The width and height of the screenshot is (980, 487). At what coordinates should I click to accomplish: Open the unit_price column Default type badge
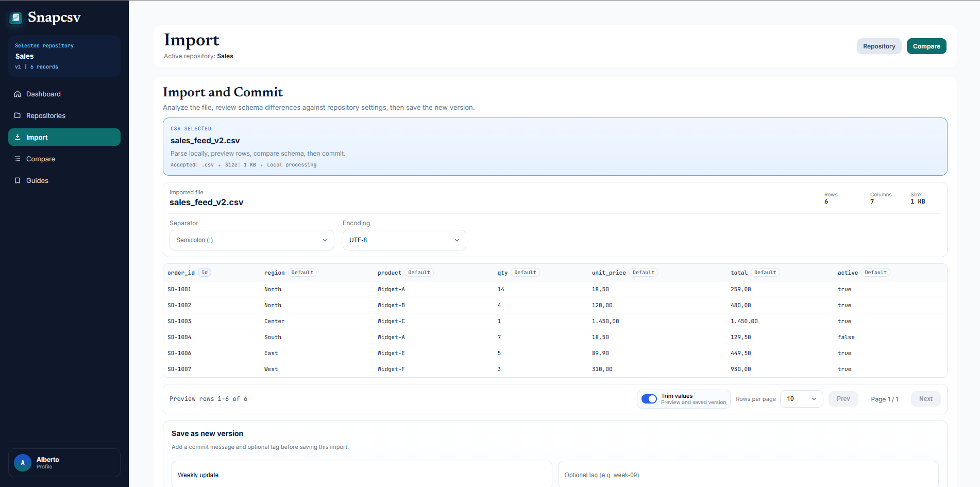644,273
